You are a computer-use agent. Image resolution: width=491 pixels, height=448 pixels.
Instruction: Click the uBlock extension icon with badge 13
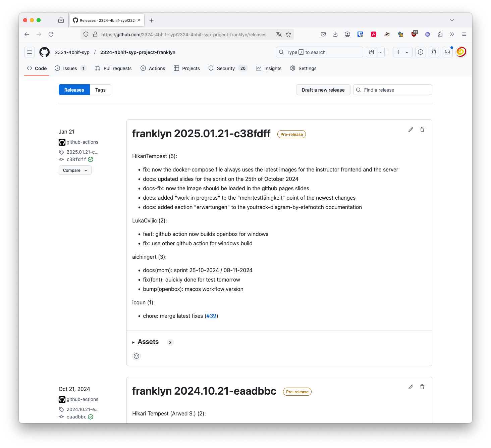coord(414,34)
